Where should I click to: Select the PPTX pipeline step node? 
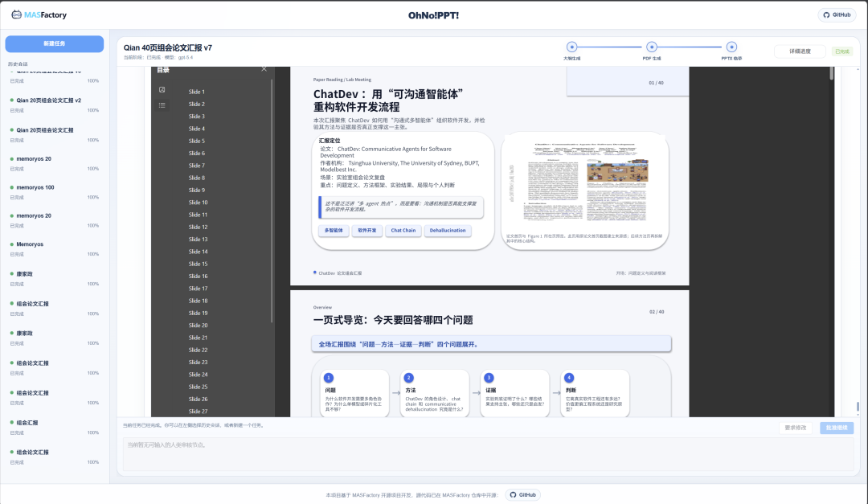pyautogui.click(x=731, y=46)
